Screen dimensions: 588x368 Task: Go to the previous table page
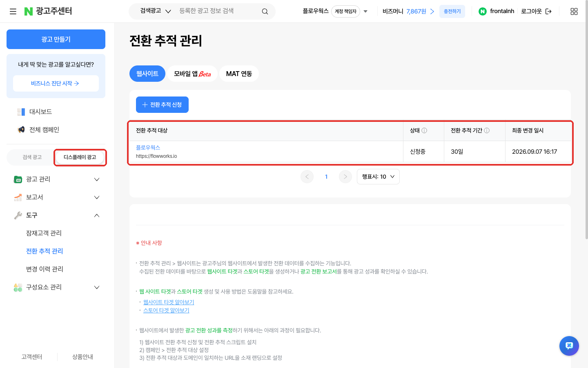(x=307, y=177)
